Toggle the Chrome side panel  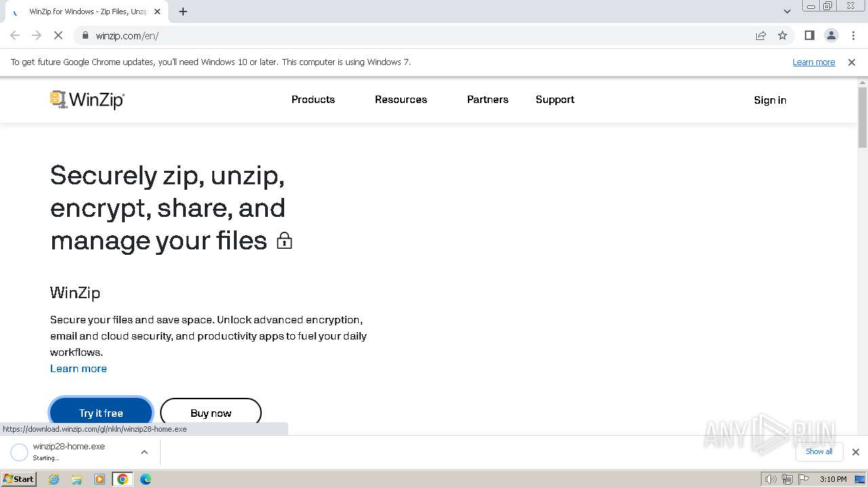click(810, 35)
